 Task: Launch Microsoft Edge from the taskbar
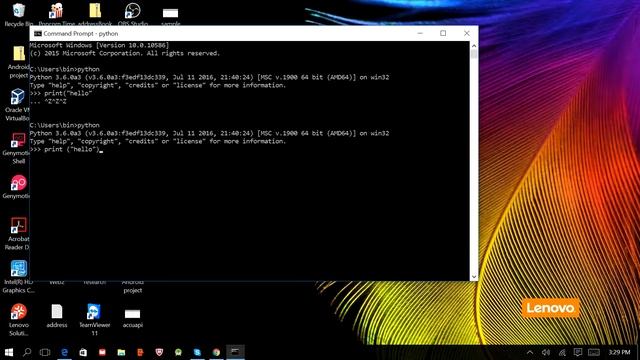click(x=64, y=352)
